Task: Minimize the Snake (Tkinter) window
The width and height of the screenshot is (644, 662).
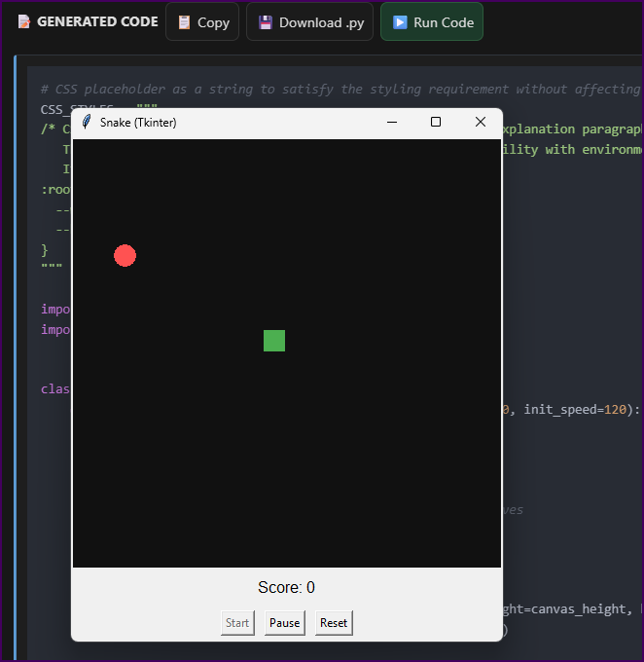Action: (x=392, y=122)
